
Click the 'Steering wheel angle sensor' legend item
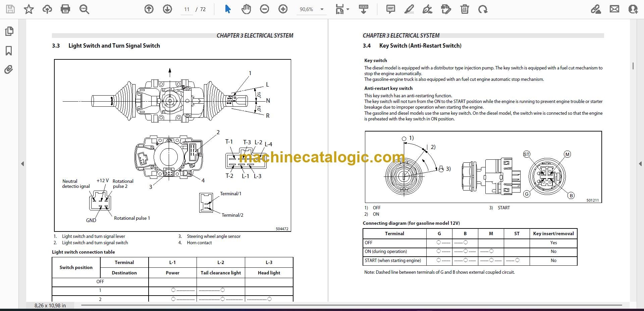[214, 236]
